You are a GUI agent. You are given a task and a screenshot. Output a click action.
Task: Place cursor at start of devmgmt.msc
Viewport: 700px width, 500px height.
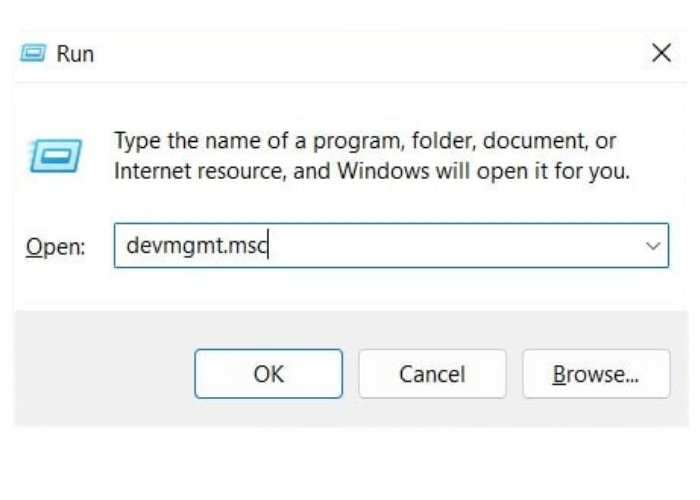[127, 246]
